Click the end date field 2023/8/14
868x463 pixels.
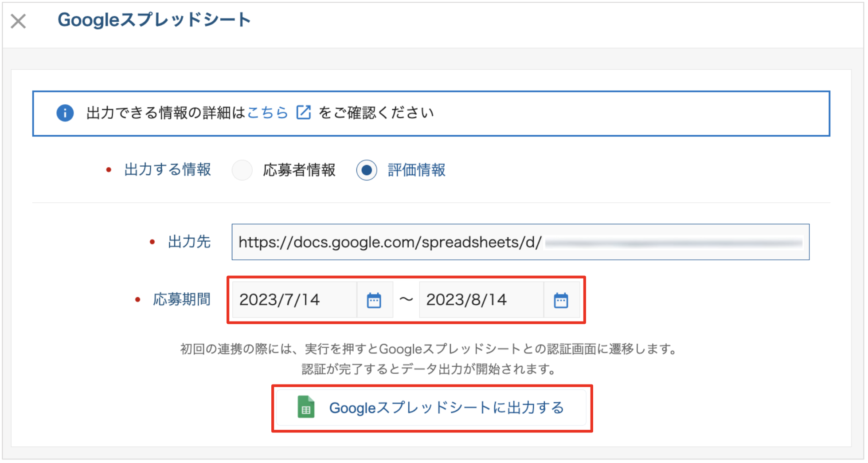click(x=481, y=300)
